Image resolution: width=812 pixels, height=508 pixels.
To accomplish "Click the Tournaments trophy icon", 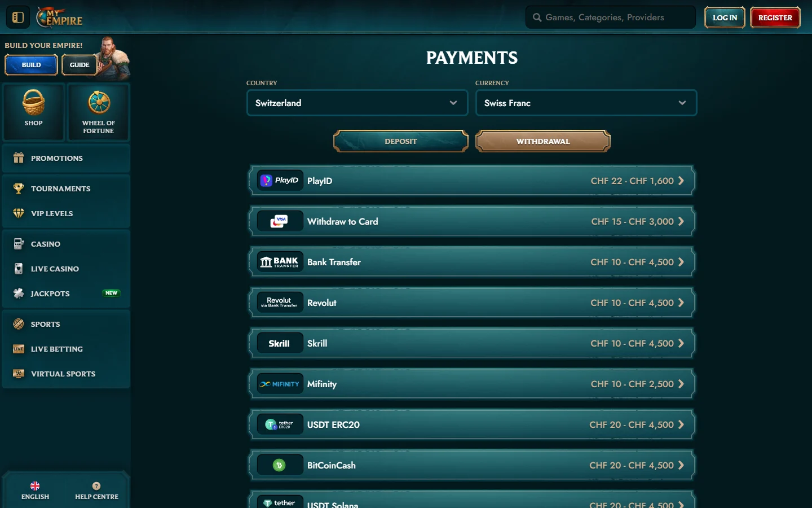I will pos(19,189).
